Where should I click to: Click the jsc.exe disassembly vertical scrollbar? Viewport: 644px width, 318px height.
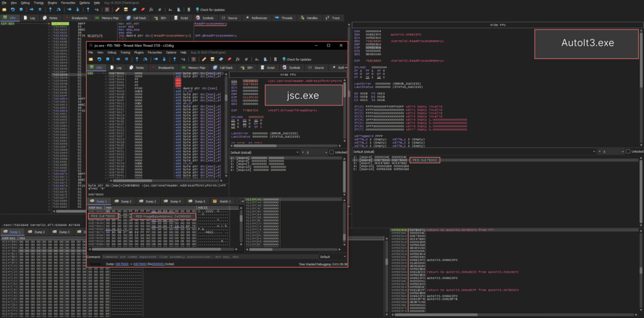225,126
